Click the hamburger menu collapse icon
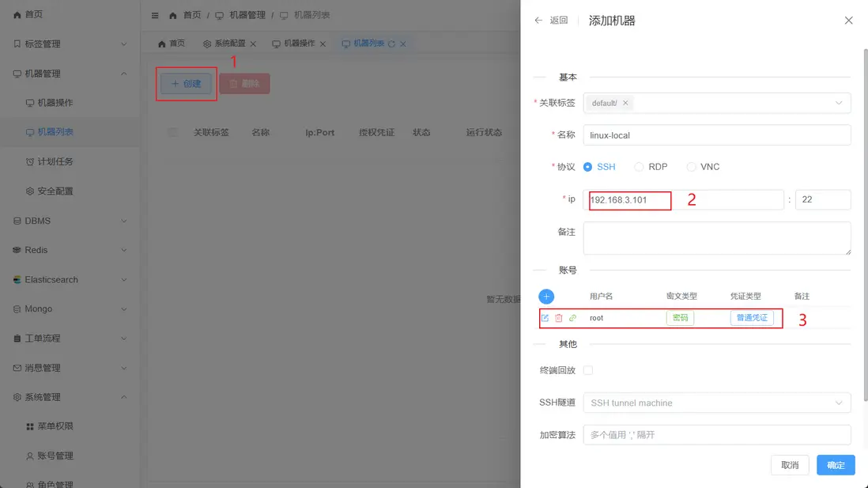The image size is (868, 488). pyautogui.click(x=155, y=16)
